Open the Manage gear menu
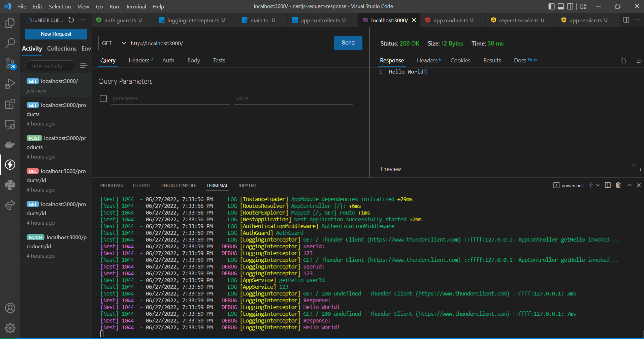 tap(10, 328)
